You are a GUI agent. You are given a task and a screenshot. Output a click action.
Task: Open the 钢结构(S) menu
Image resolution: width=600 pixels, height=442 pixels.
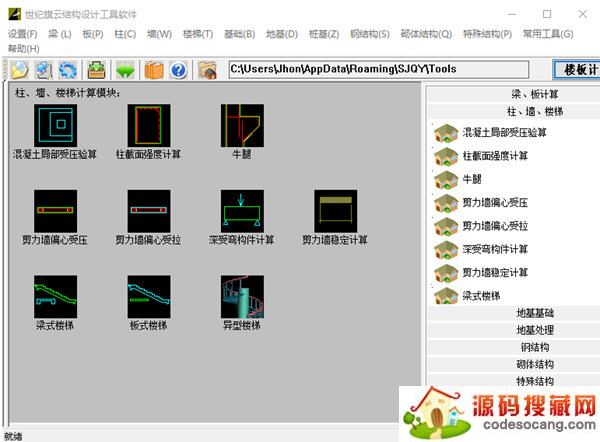370,34
